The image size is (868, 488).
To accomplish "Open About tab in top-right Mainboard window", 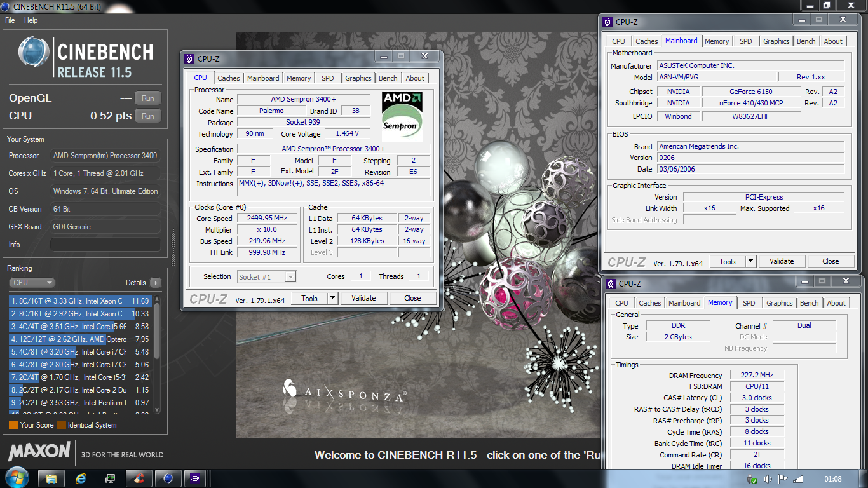I will click(x=833, y=41).
